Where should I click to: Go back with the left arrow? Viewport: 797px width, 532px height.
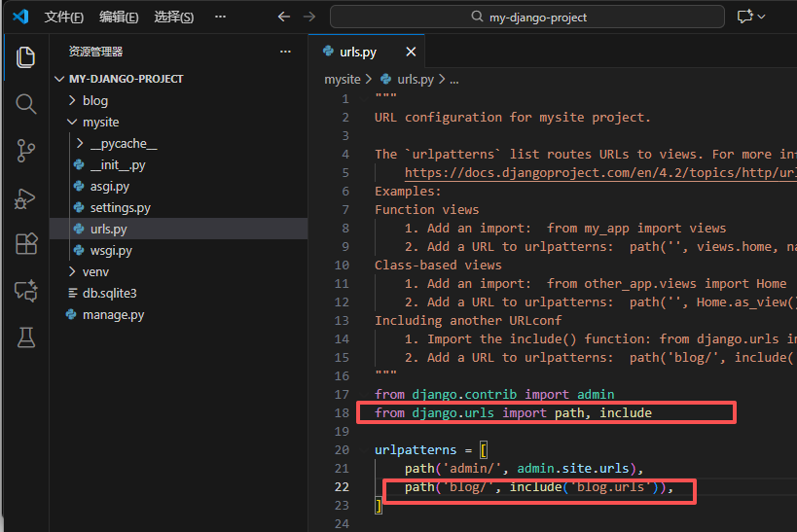[x=284, y=17]
